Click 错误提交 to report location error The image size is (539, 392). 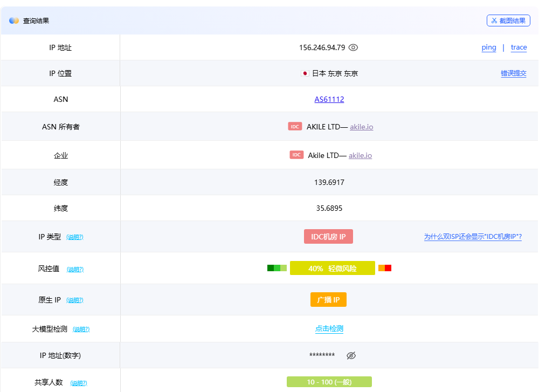tap(513, 73)
